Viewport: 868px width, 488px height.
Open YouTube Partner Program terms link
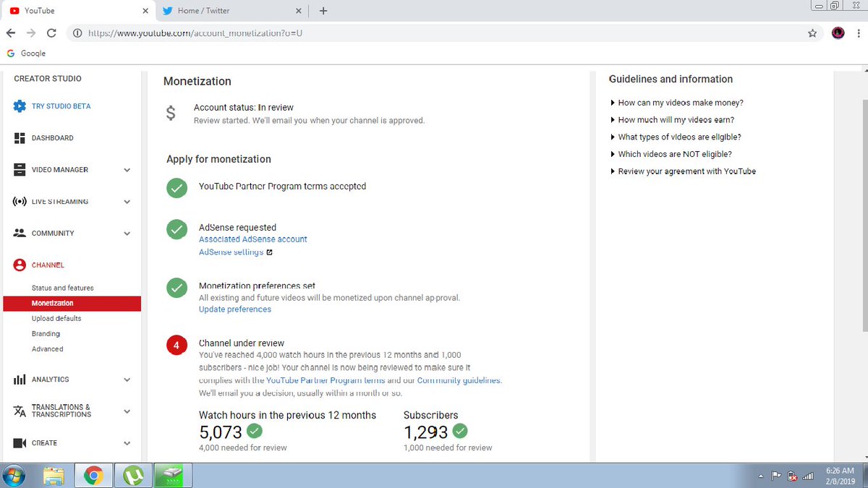(325, 380)
